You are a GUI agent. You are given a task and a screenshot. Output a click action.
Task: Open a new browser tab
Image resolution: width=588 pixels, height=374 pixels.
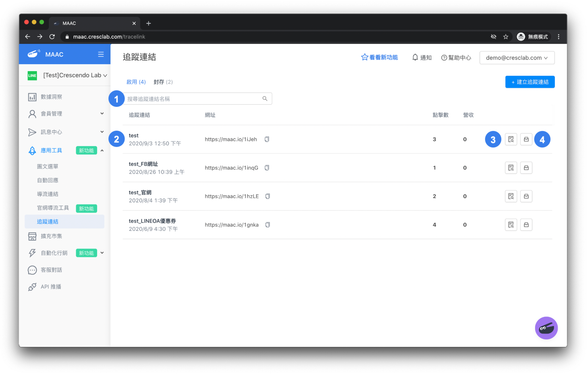coord(148,23)
